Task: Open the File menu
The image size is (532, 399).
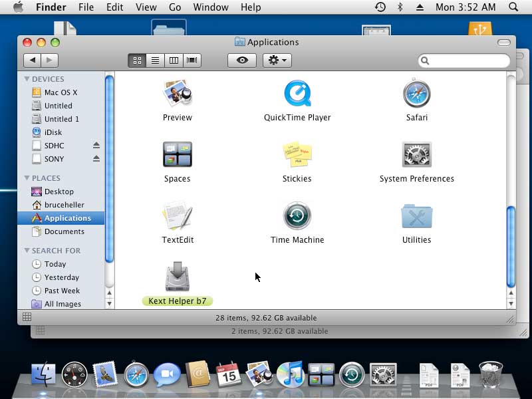Action: (x=86, y=7)
